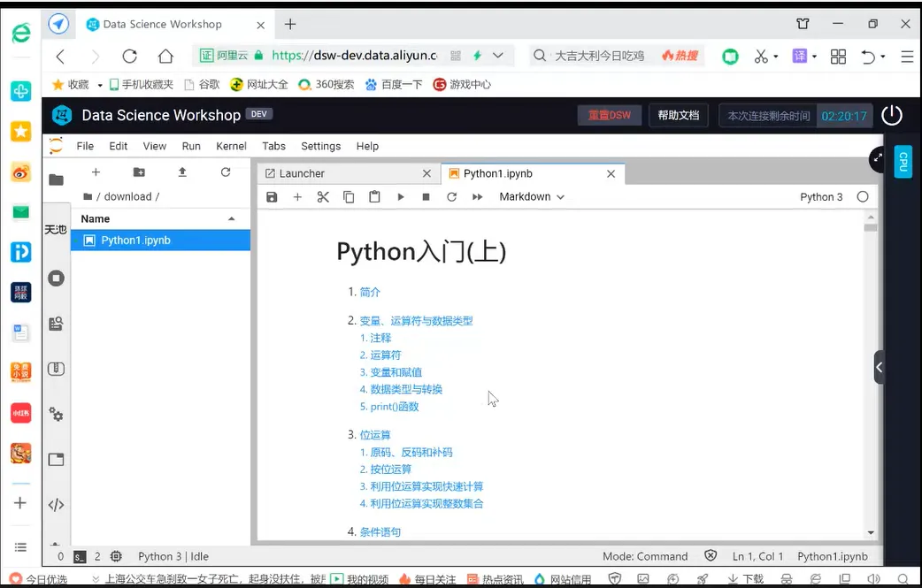Image resolution: width=922 pixels, height=588 pixels.
Task: Open the 按位运算 link
Action: click(x=391, y=470)
